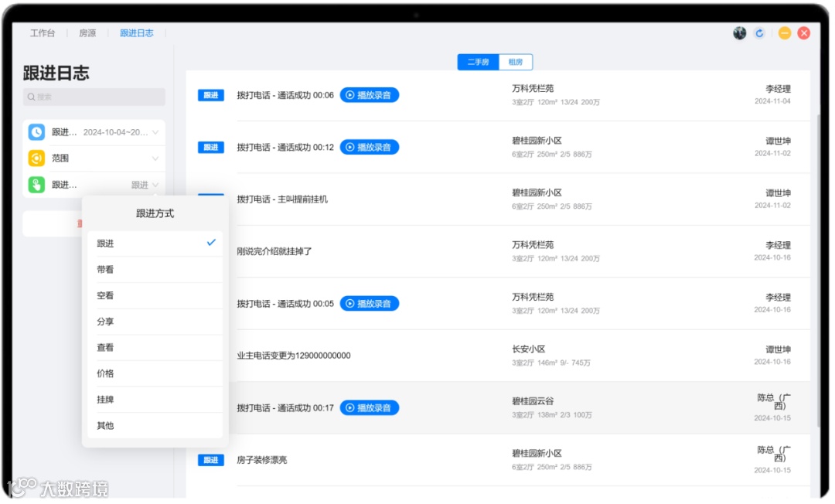Open 万科凭栏苑 listing dated 2024-11-04
This screenshot has height=504, width=835.
pos(533,88)
